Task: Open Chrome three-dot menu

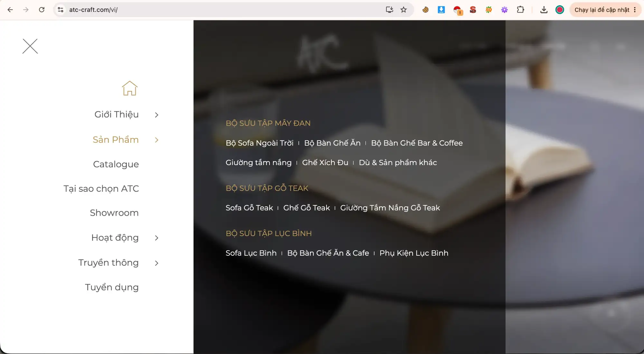Action: pos(635,10)
